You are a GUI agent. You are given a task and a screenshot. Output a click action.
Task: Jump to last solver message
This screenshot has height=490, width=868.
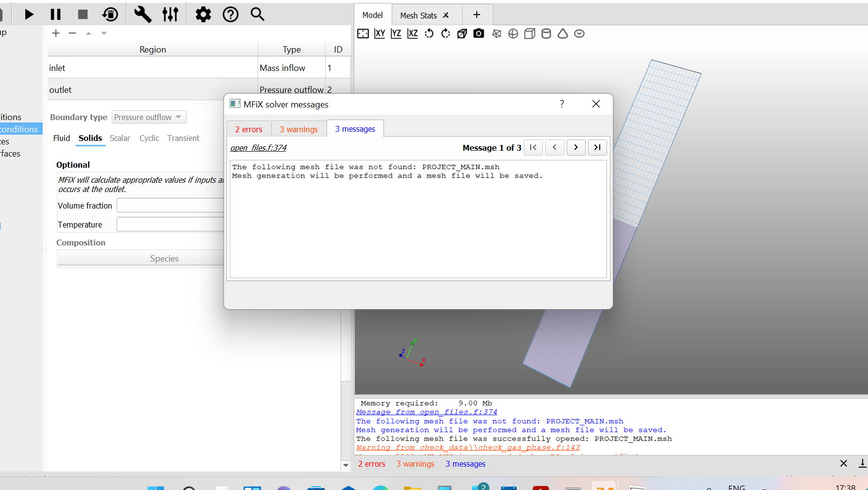[x=597, y=147]
